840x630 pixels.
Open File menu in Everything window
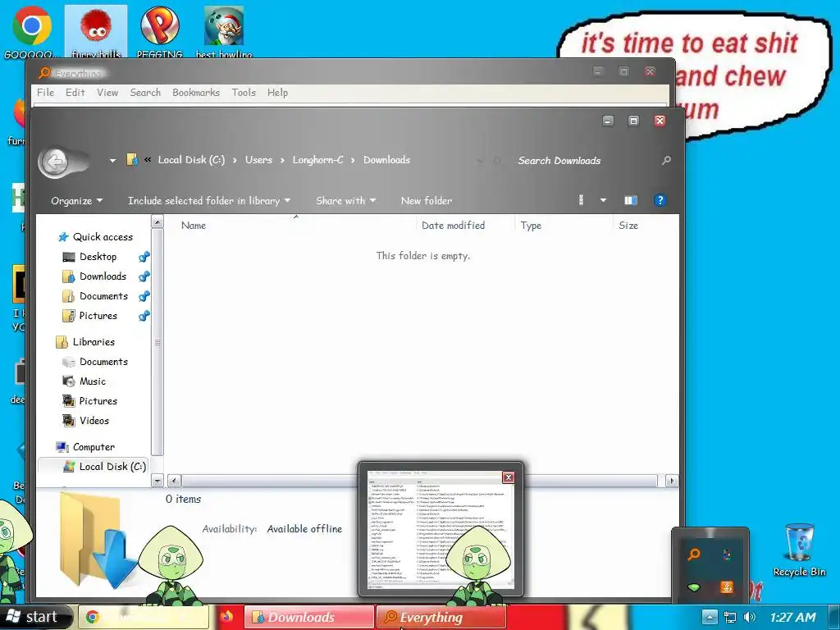click(46, 93)
